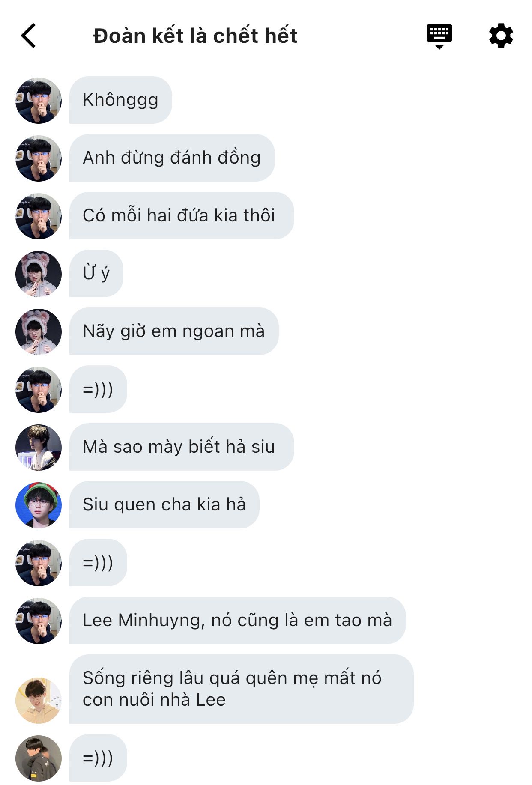Tap the avatar beside Lee Minhuyng message
532x785 pixels.
pyautogui.click(x=39, y=621)
